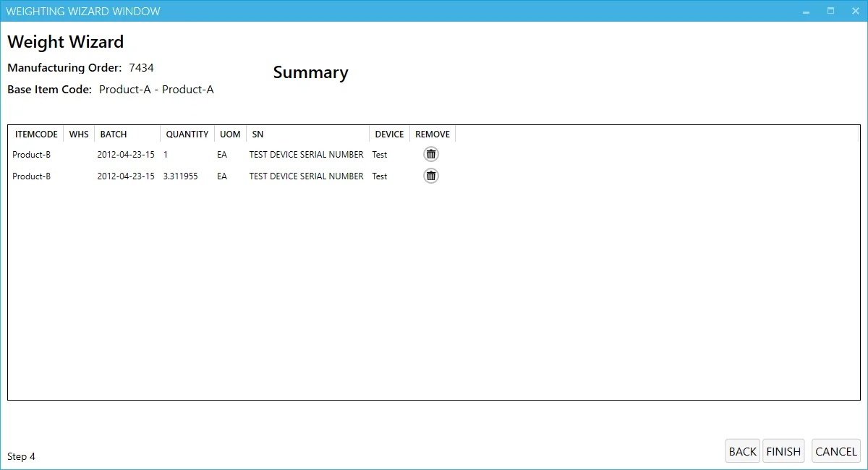
Task: Go back with the BACK button
Action: click(742, 451)
